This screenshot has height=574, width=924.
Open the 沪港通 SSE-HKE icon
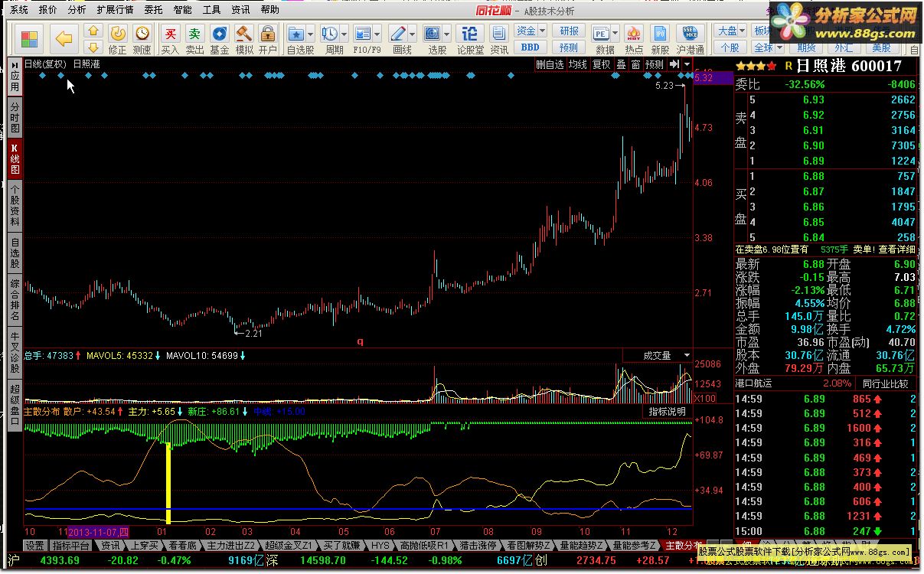pyautogui.click(x=689, y=39)
